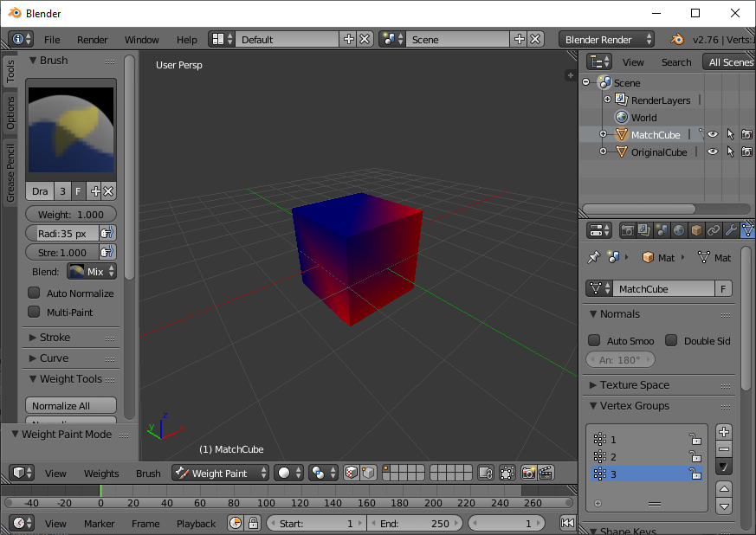Open the Blender Render engine dropdown

click(606, 40)
